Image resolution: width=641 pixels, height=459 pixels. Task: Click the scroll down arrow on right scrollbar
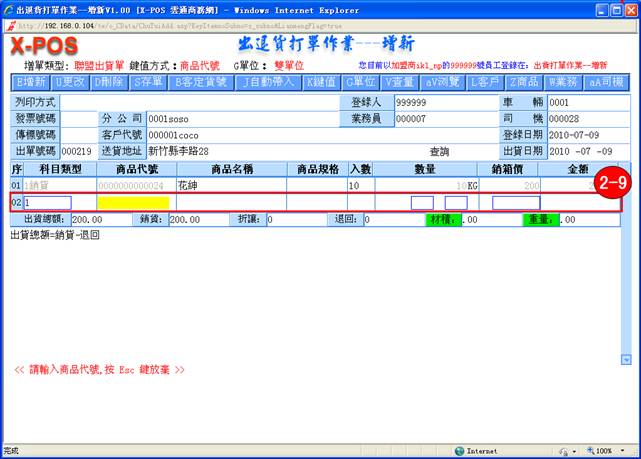point(630,359)
